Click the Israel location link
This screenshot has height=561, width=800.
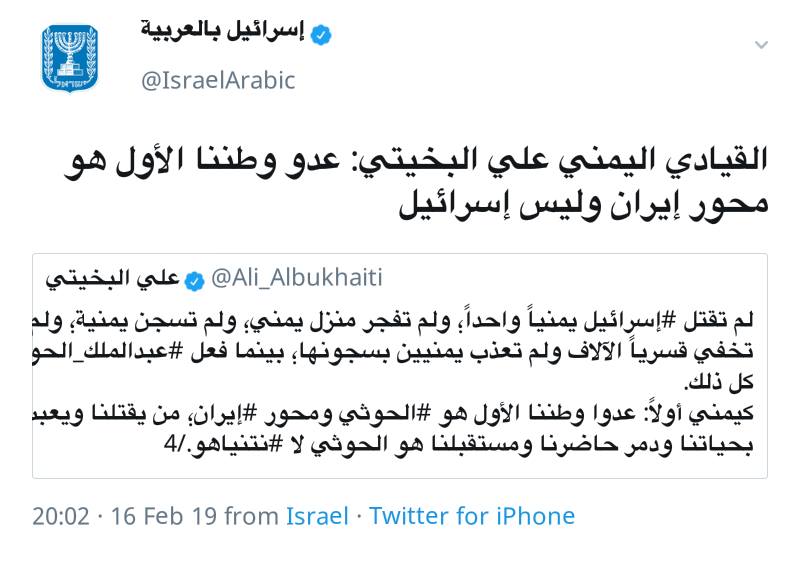click(x=317, y=516)
